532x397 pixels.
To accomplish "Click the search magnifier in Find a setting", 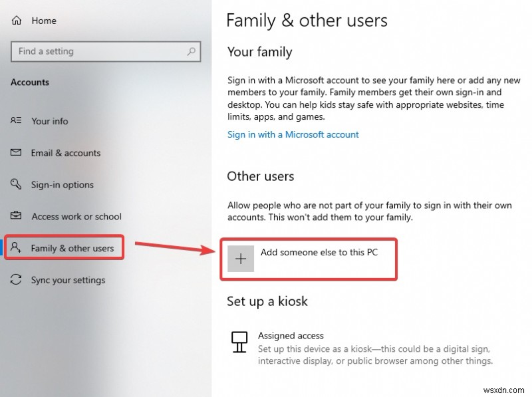I will click(x=192, y=51).
